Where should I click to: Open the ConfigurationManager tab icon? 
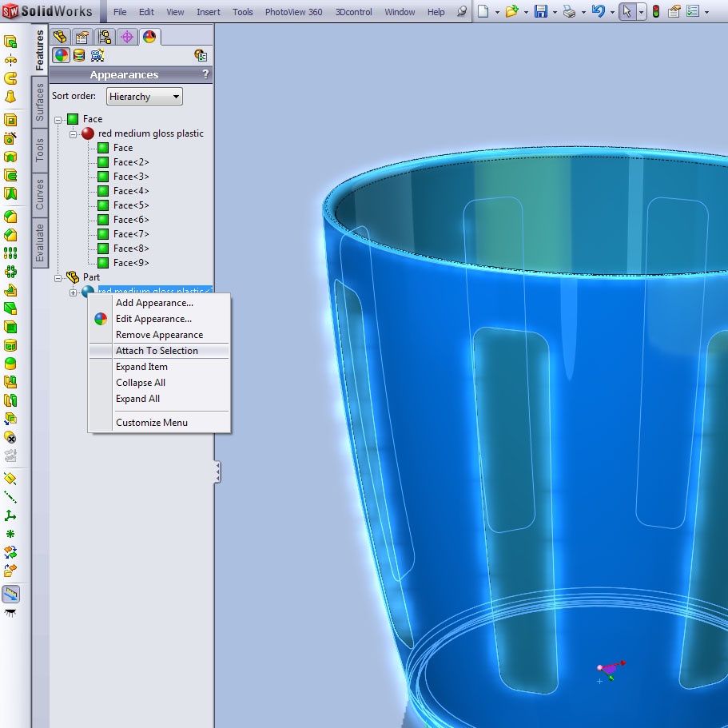tap(104, 37)
